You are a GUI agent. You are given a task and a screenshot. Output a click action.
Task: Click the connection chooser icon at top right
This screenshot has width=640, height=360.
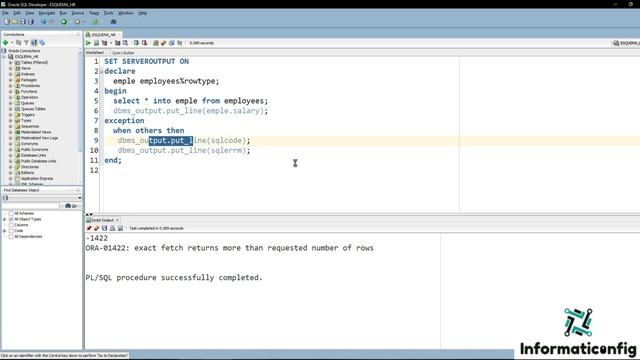[616, 43]
